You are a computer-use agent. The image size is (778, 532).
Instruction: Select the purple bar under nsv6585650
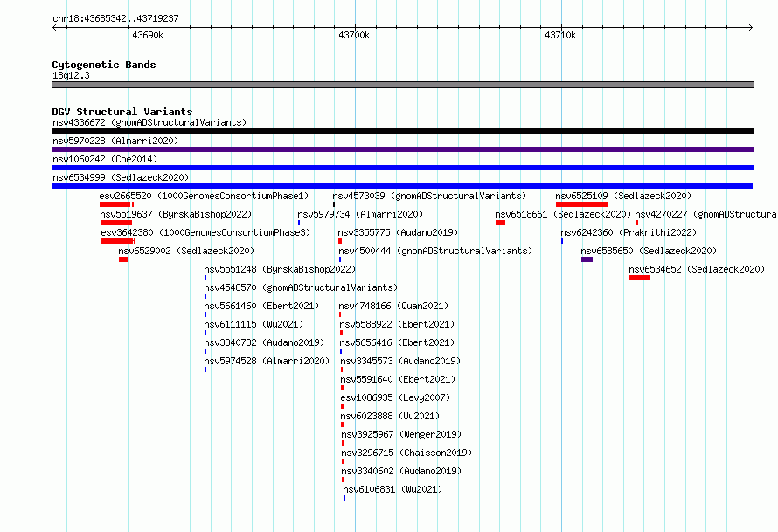point(587,259)
